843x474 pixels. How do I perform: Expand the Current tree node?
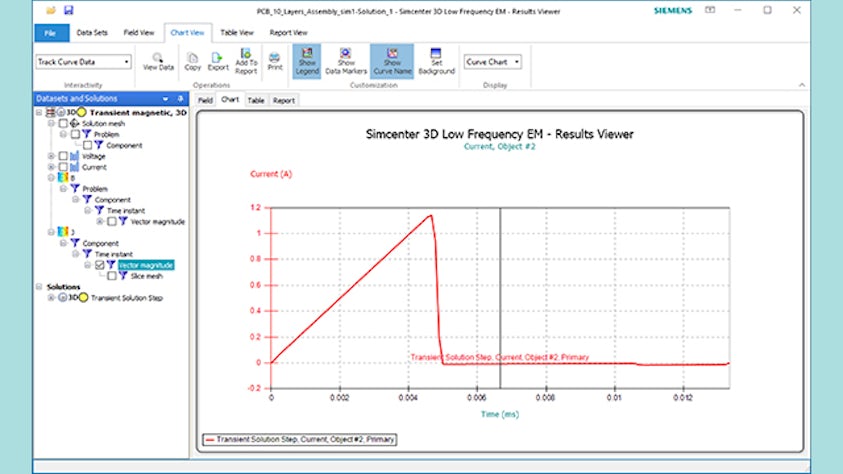51,167
